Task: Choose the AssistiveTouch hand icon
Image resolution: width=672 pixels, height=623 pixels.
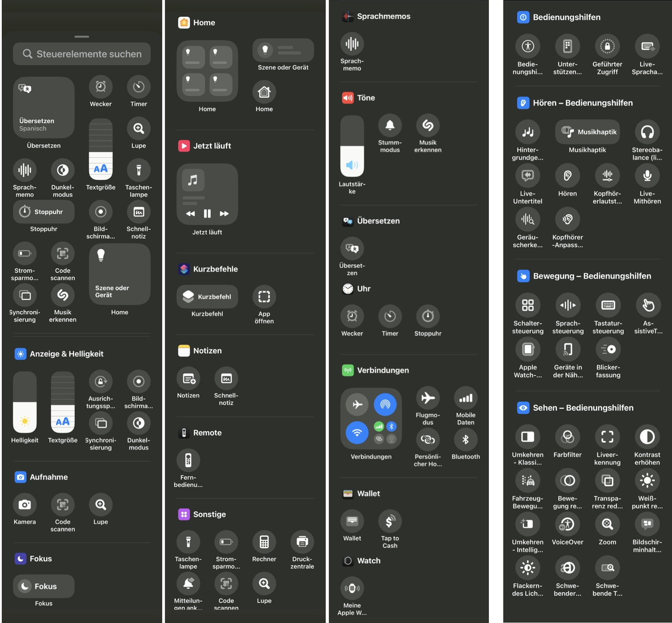Action: (x=648, y=305)
